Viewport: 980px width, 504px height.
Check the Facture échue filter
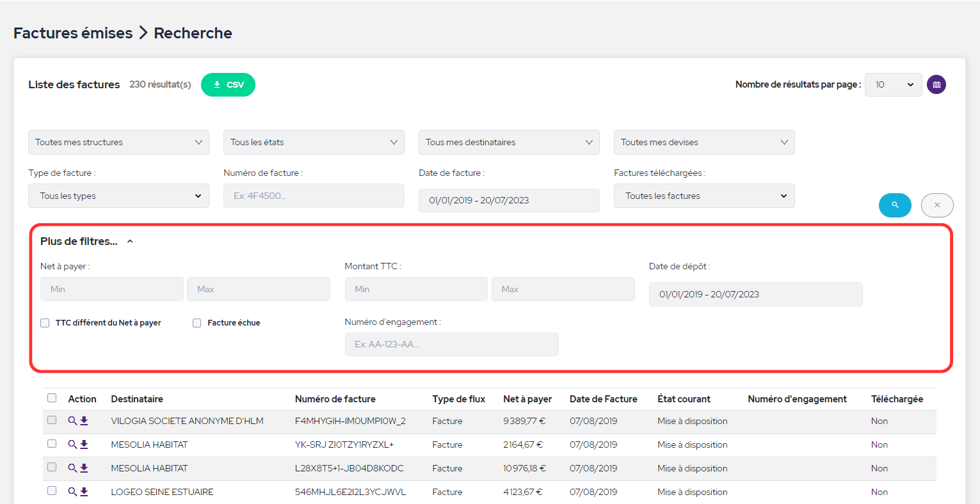point(197,323)
